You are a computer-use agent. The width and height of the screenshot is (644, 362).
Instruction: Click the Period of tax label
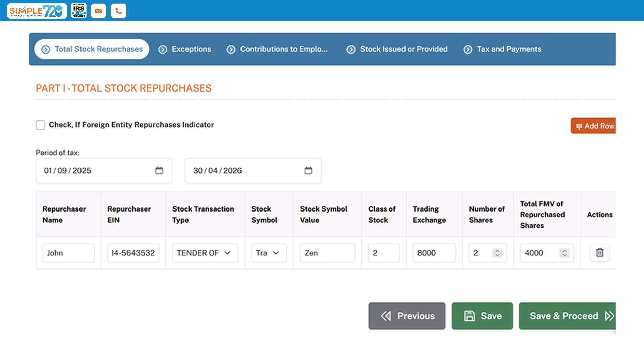click(x=58, y=153)
